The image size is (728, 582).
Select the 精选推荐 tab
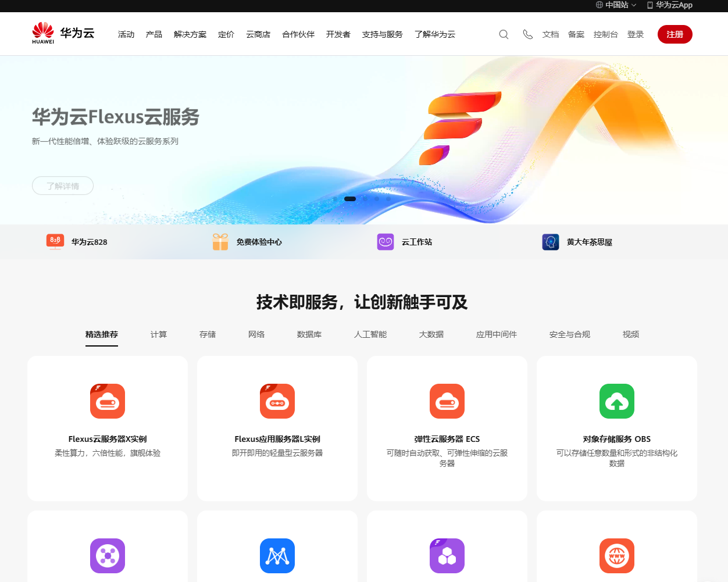tap(102, 334)
